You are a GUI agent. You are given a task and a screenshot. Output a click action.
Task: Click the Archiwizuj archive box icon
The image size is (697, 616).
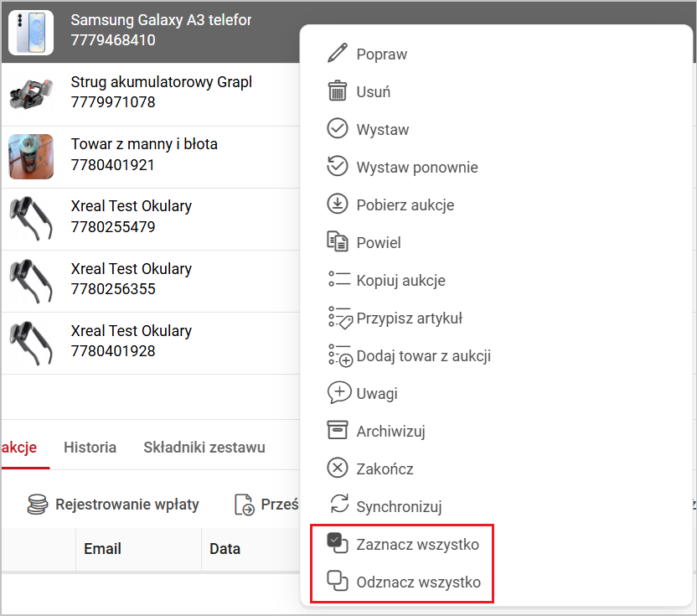337,432
